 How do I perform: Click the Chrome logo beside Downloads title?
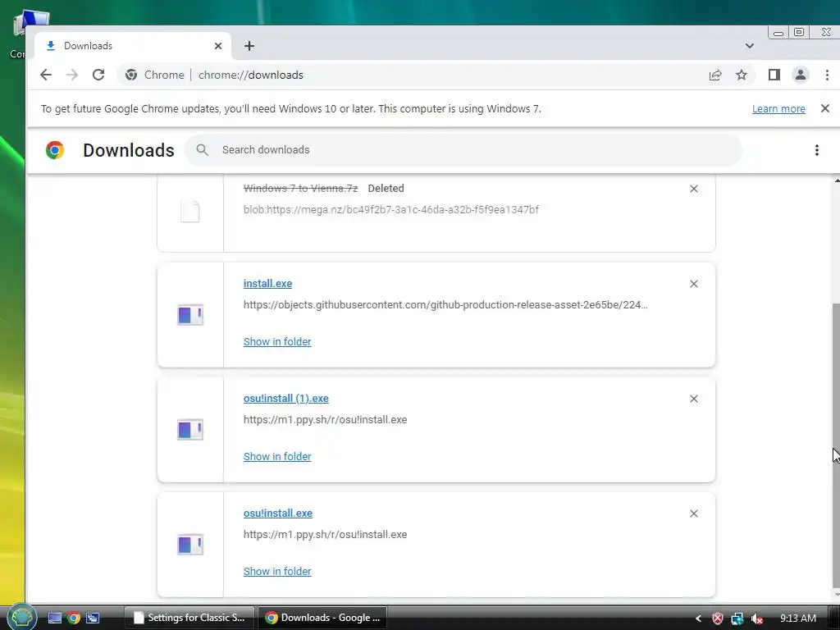pos(55,150)
